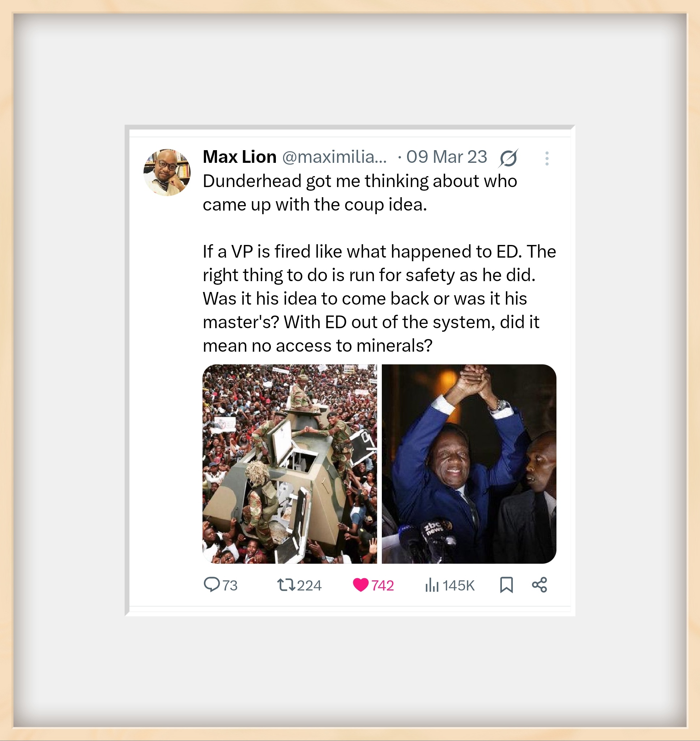Viewport: 700px width, 741px height.
Task: Open the crowd and armored vehicle photo
Action: 290,463
